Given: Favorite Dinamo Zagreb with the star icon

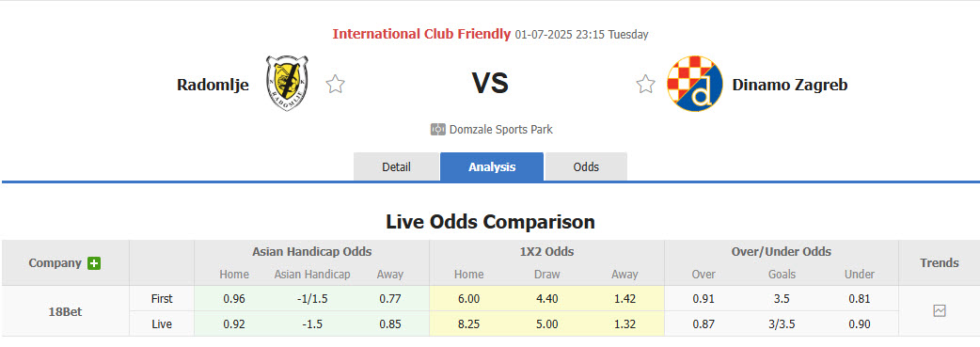Looking at the screenshot, I should (645, 84).
